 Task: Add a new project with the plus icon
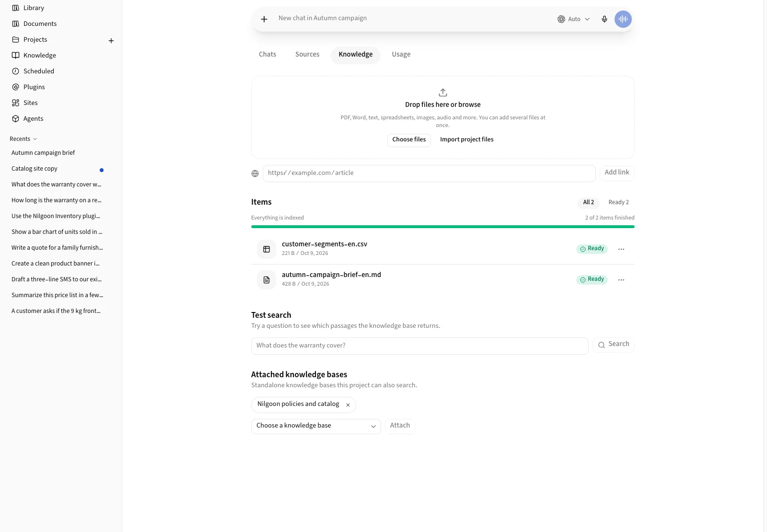click(111, 41)
